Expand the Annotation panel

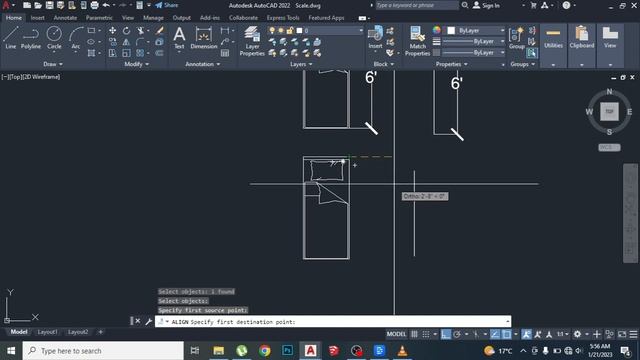(x=203, y=64)
